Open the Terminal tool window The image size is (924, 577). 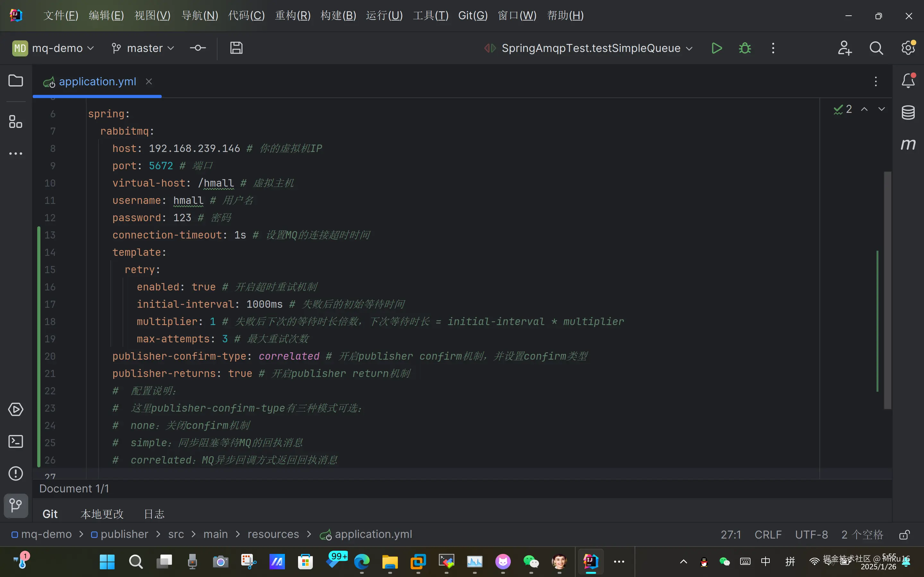pyautogui.click(x=16, y=441)
